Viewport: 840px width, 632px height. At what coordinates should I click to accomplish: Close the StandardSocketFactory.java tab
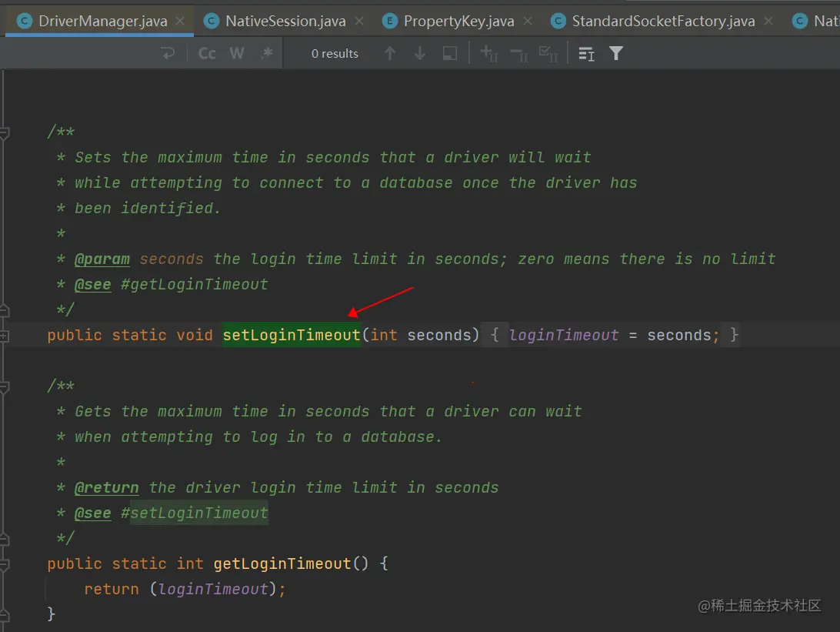[x=768, y=21]
